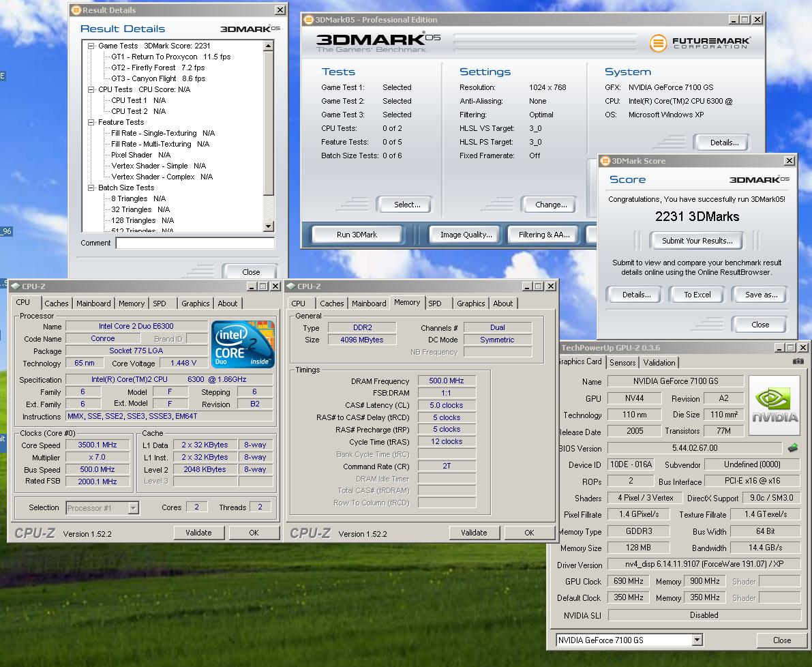Viewport: 812px width, 667px height.
Task: Open About tab in right CPU-Z window
Action: click(x=503, y=303)
